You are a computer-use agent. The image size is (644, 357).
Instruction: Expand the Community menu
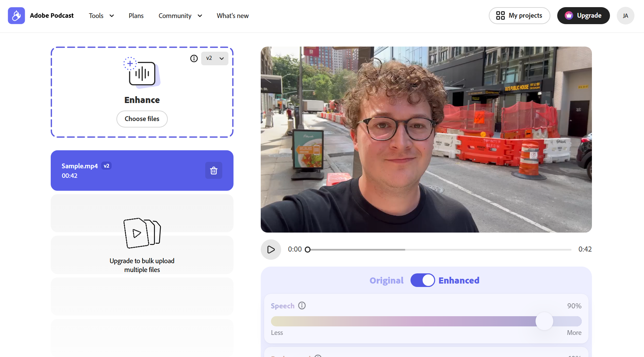point(180,16)
